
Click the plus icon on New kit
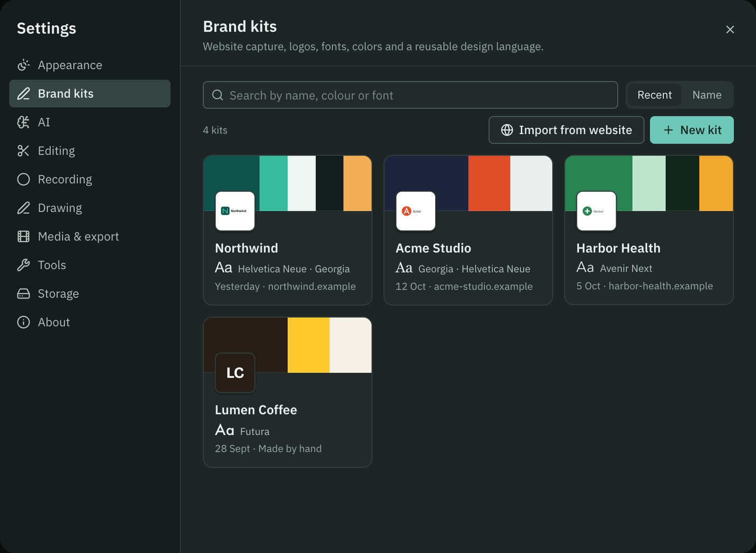tap(668, 130)
